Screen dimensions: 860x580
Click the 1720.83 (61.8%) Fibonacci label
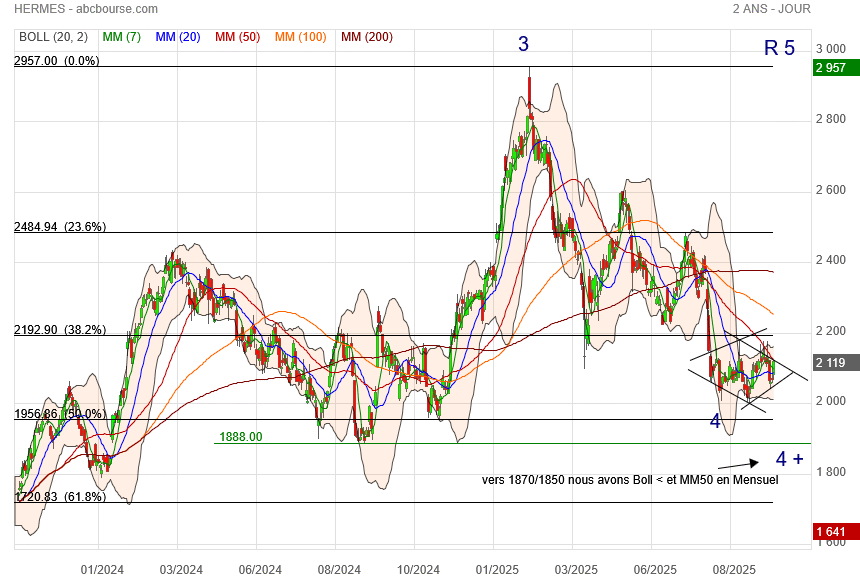(x=60, y=497)
